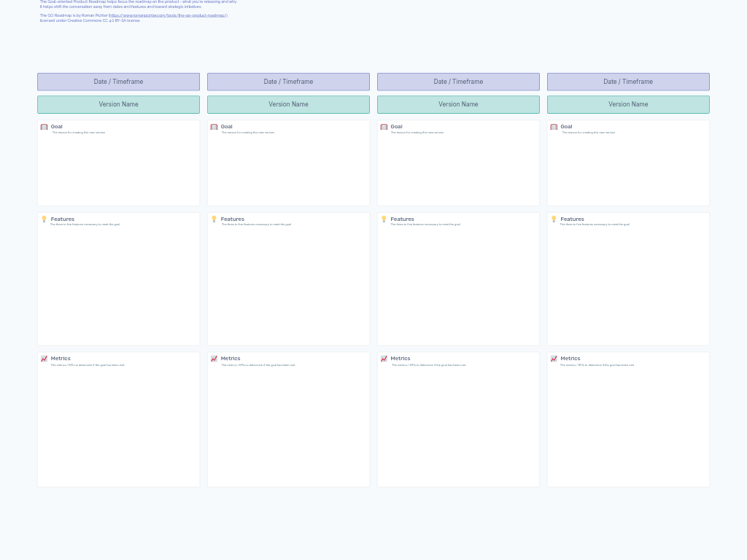
Task: Select the 'Goal' heading in fourth column
Action: [x=566, y=127]
